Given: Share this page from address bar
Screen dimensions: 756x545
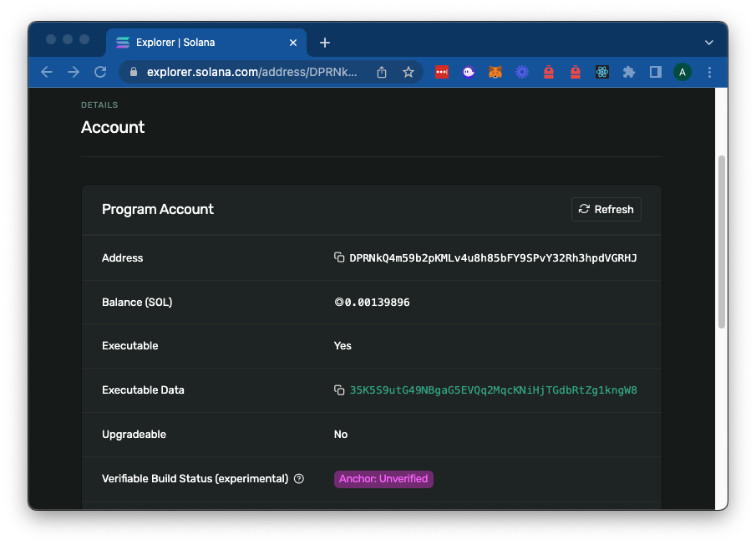Looking at the screenshot, I should coord(382,73).
